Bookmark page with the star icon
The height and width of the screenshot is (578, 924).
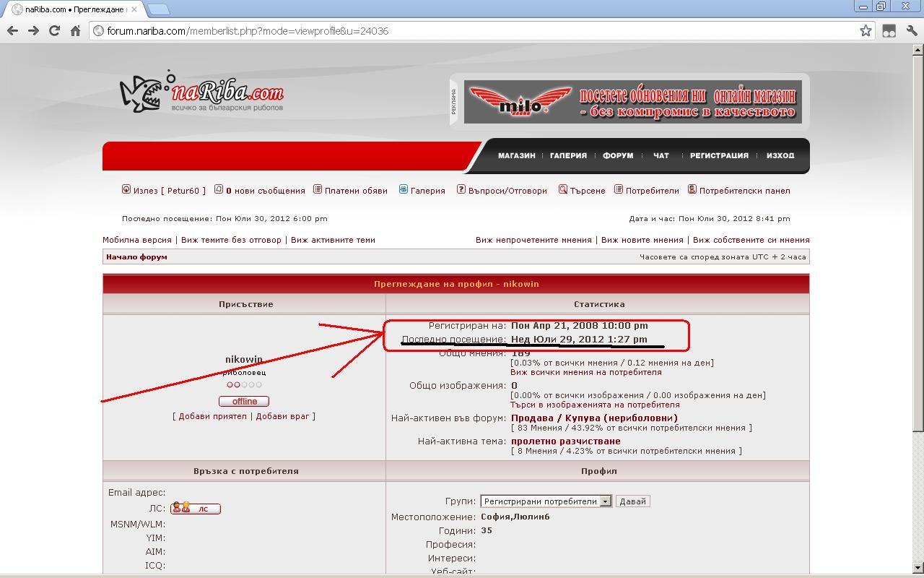(866, 31)
